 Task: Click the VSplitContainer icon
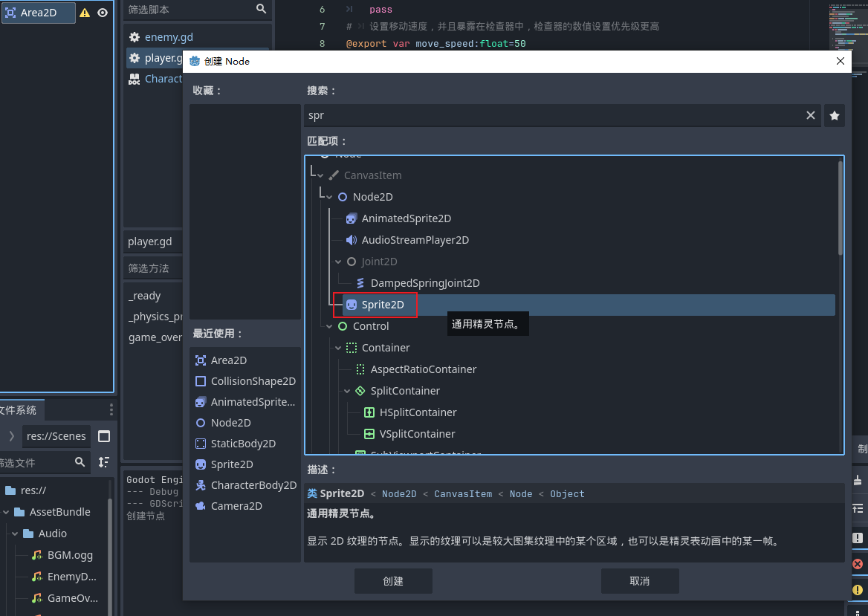(369, 434)
